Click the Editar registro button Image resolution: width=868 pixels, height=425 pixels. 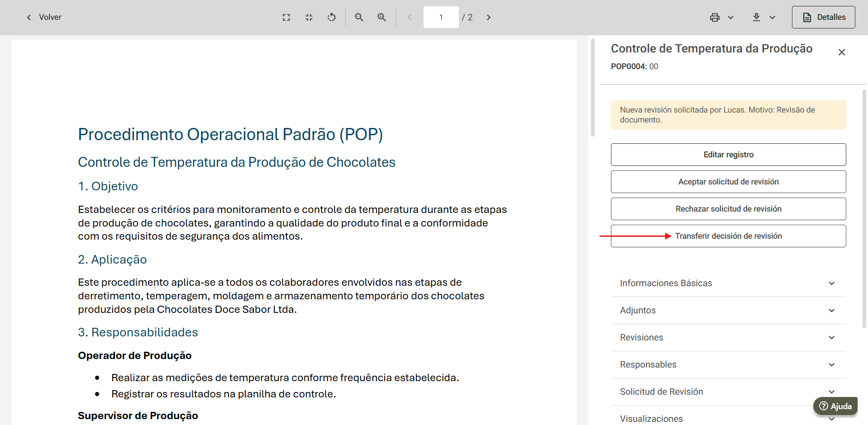point(728,155)
